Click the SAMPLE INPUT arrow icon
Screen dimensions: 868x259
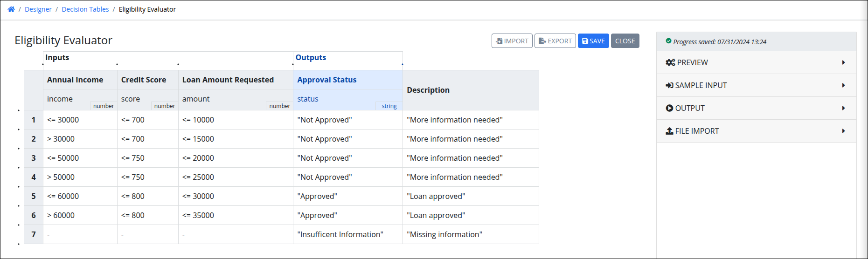point(669,85)
